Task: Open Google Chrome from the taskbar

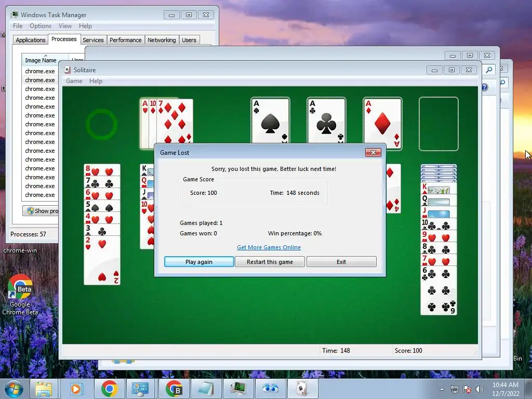Action: tap(109, 389)
